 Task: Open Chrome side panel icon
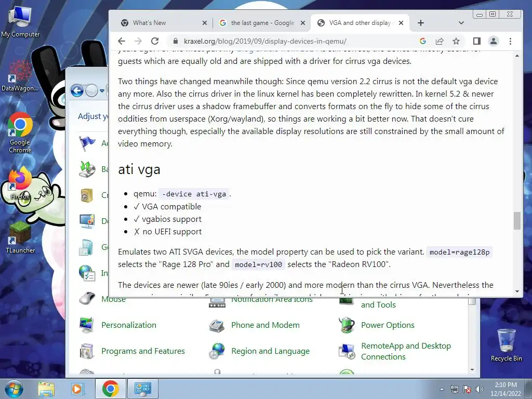click(477, 41)
